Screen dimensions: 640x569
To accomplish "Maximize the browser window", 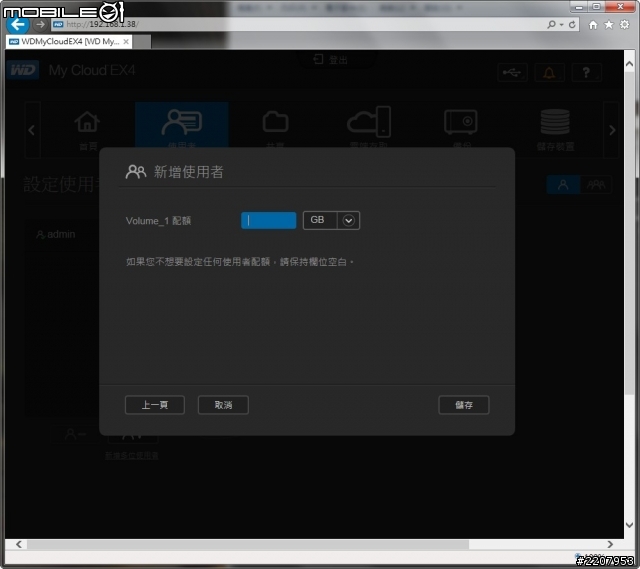I will pyautogui.click(x=596, y=7).
